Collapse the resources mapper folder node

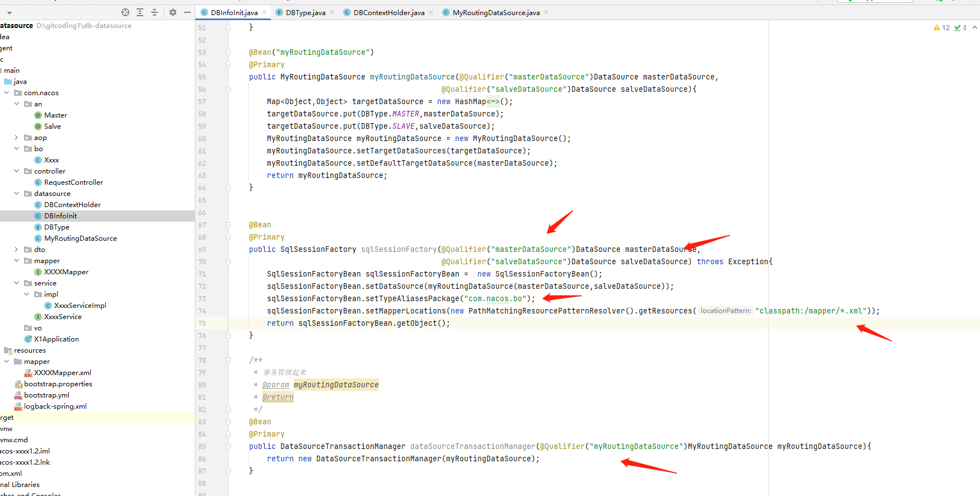[x=7, y=362]
